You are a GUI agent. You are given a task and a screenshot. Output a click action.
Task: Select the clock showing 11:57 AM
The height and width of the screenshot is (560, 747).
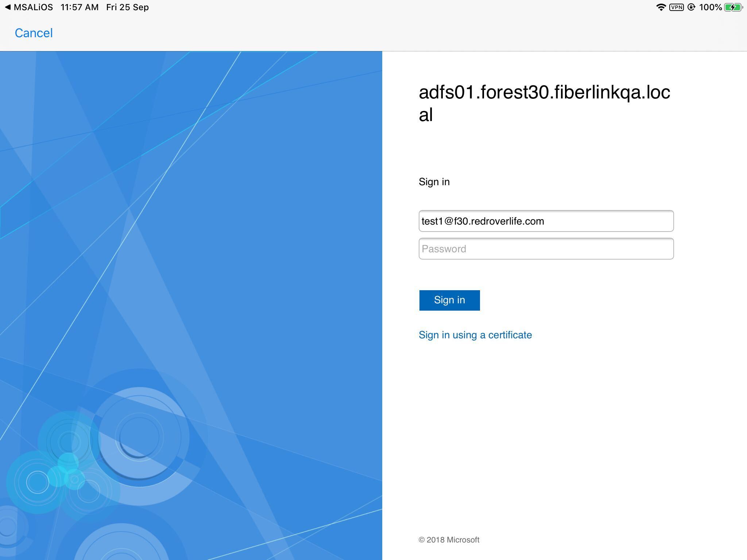tap(79, 7)
